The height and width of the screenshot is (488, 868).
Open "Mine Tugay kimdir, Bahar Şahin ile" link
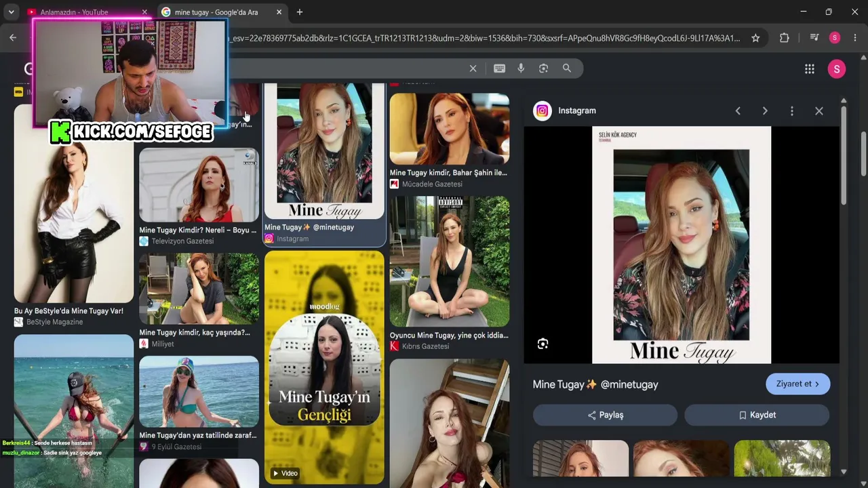(448, 173)
